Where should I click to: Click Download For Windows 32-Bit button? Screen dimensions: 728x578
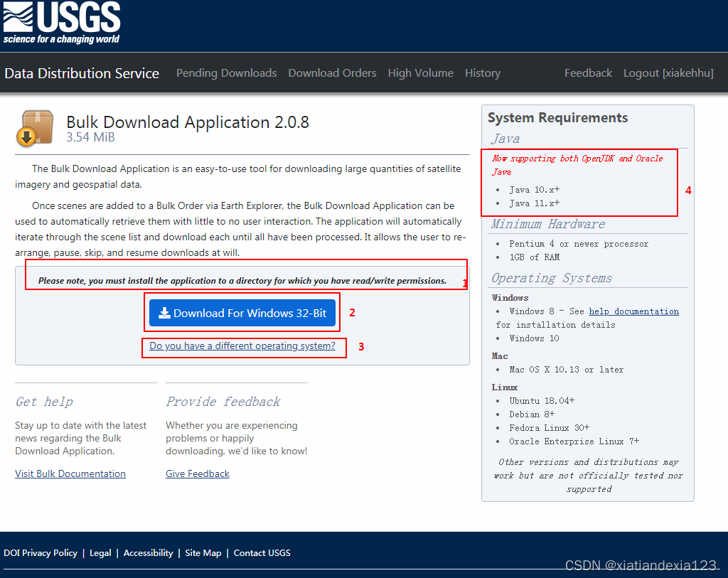[x=242, y=313]
